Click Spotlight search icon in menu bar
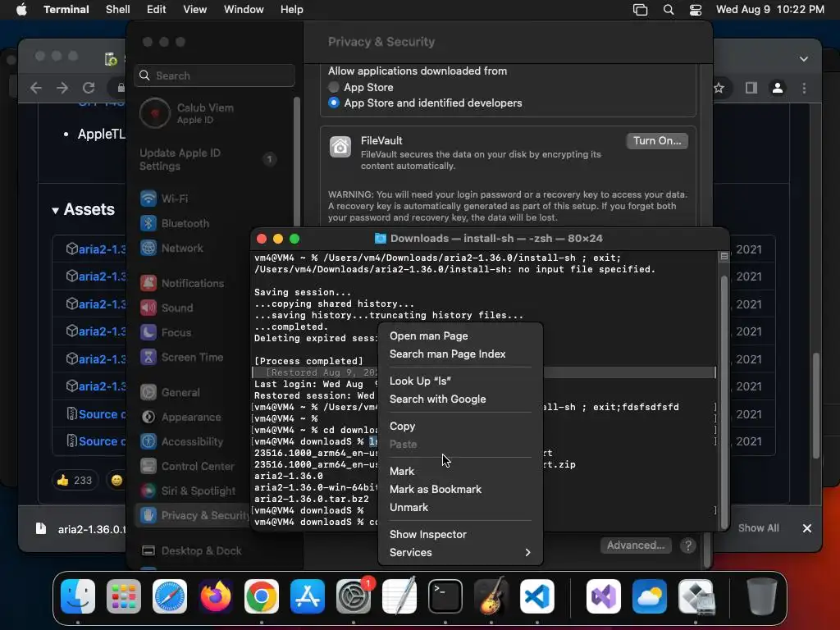Image resolution: width=840 pixels, height=630 pixels. [x=668, y=10]
